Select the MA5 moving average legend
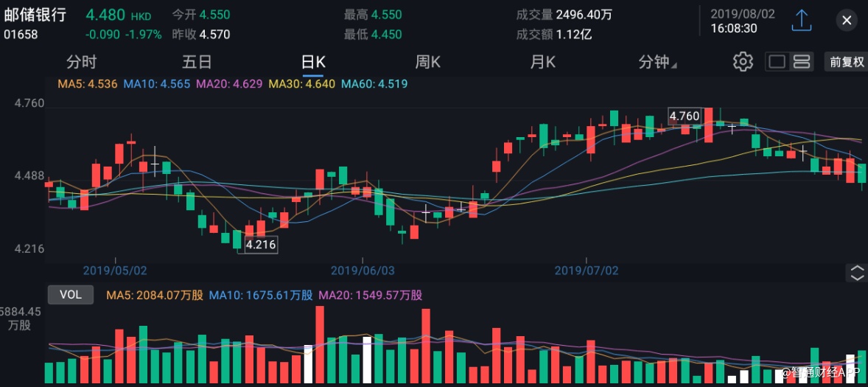The image size is (868, 387). pyautogui.click(x=87, y=84)
